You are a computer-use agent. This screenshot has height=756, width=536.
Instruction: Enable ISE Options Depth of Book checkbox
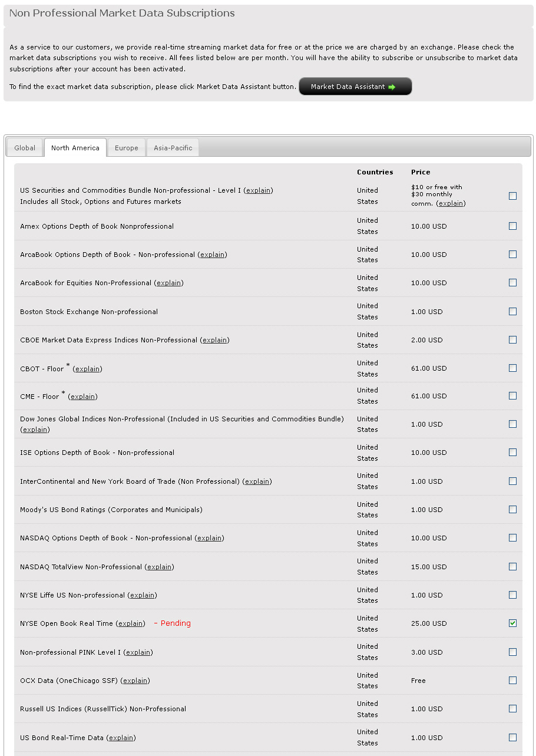click(512, 453)
